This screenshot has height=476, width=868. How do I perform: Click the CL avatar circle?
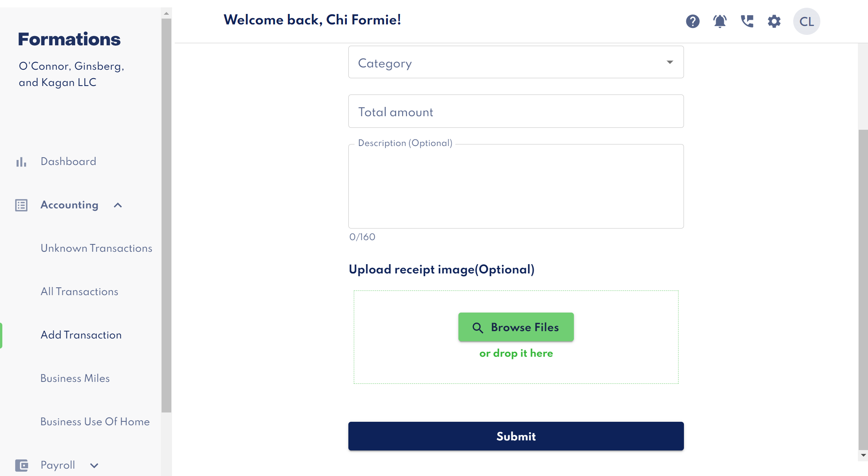(806, 22)
